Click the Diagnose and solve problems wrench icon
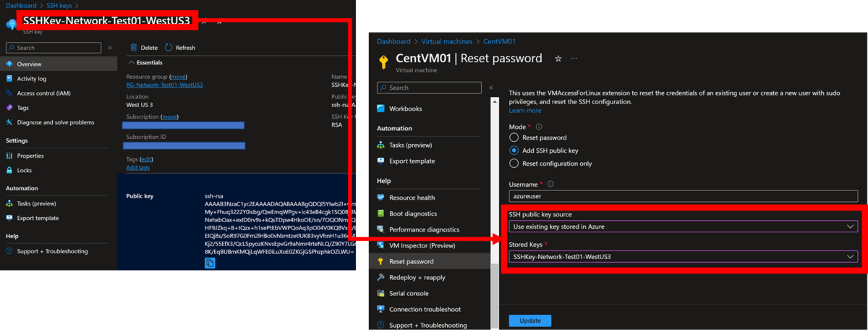This screenshot has height=330, width=868. coord(9,122)
